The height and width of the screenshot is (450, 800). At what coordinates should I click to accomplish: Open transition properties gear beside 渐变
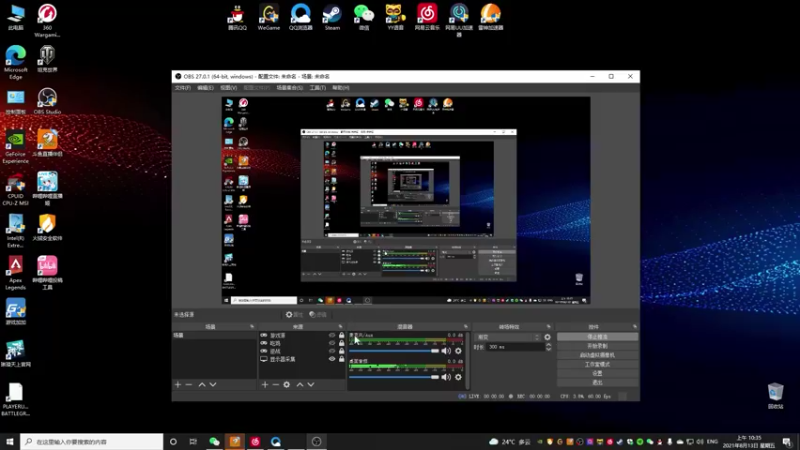pos(547,337)
